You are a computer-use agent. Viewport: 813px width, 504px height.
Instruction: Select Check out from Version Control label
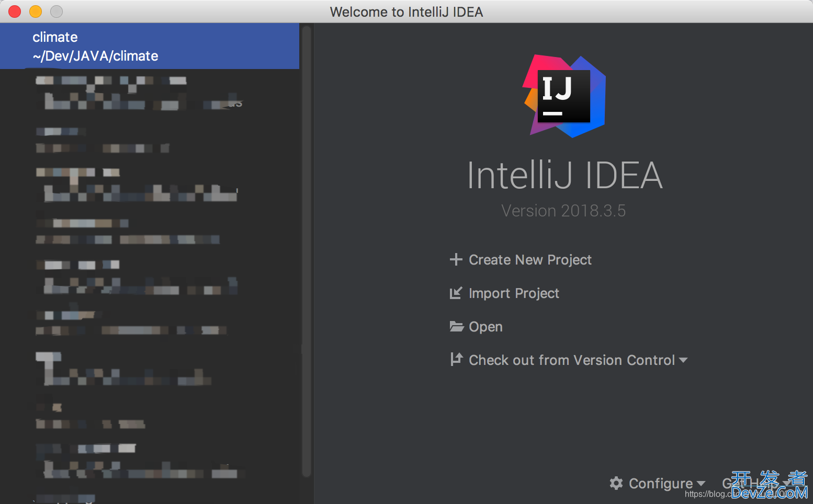point(571,360)
